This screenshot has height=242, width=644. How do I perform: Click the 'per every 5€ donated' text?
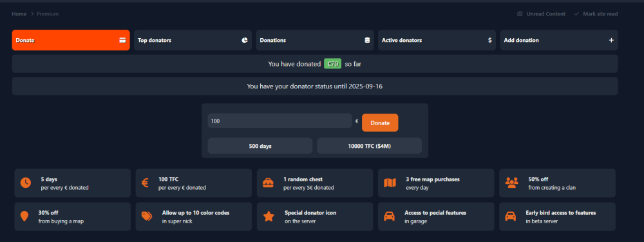308,188
